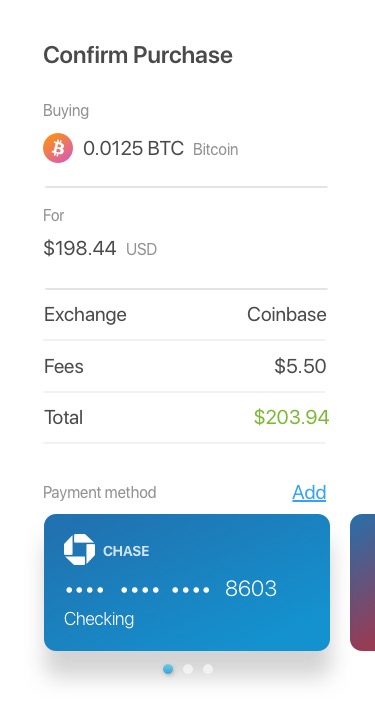The height and width of the screenshot is (710, 375).
Task: Go to second payment card dot
Action: coord(188,669)
